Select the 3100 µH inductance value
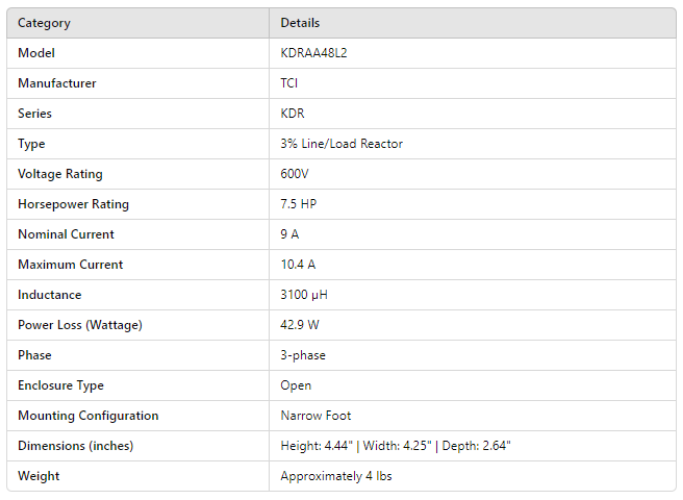Image resolution: width=683 pixels, height=500 pixels. [x=304, y=295]
